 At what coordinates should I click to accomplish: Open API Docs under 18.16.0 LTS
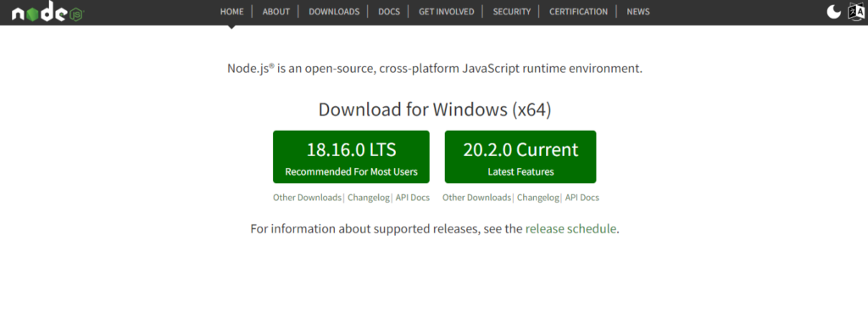pos(413,198)
